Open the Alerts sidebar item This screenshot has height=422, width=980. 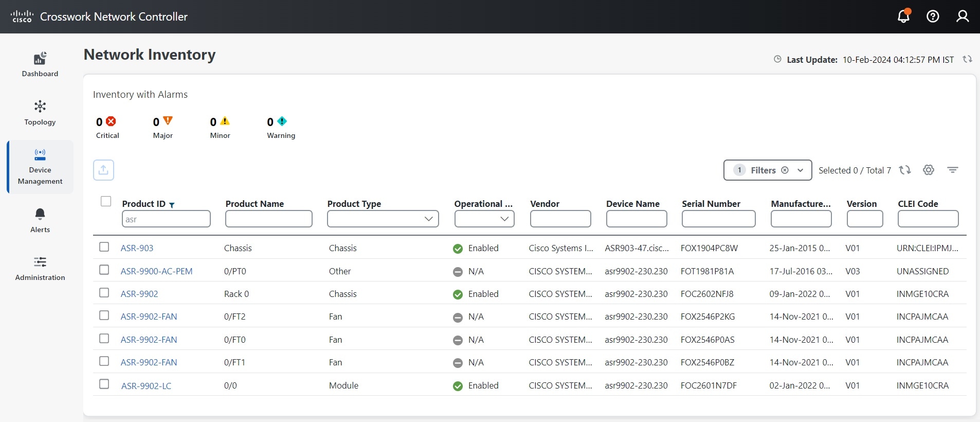pyautogui.click(x=40, y=220)
